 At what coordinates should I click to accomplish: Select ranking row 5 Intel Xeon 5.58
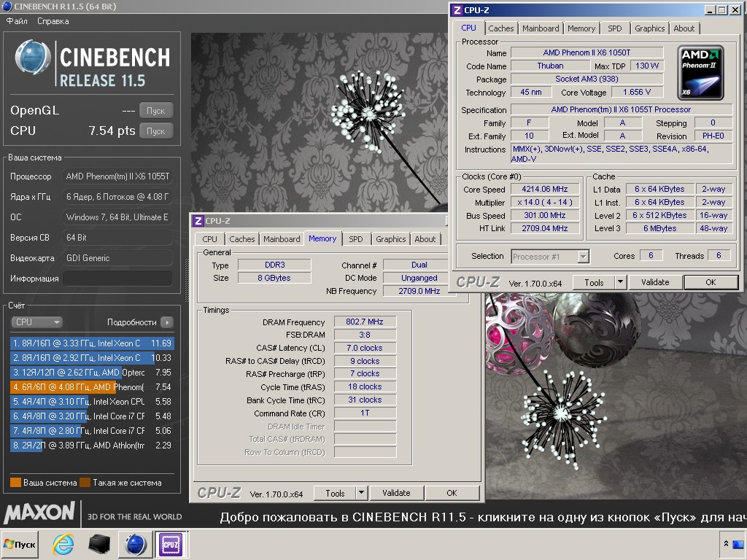(92, 402)
